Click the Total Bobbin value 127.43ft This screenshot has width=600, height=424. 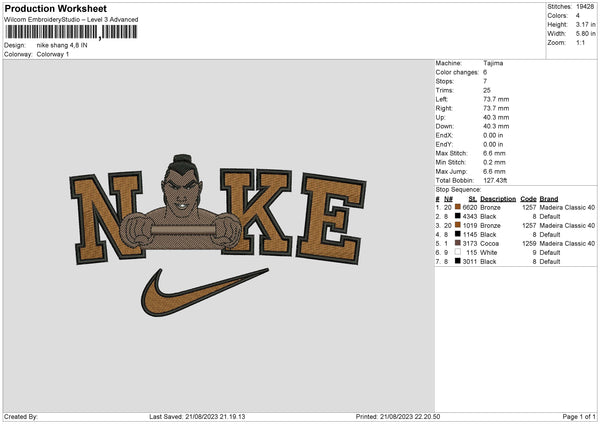(x=495, y=181)
